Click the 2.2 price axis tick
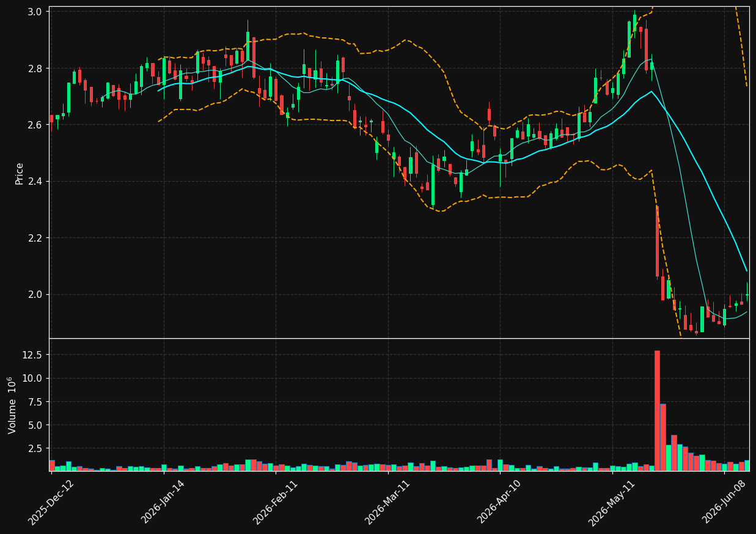Viewport: 756px width, 534px height. (36, 238)
